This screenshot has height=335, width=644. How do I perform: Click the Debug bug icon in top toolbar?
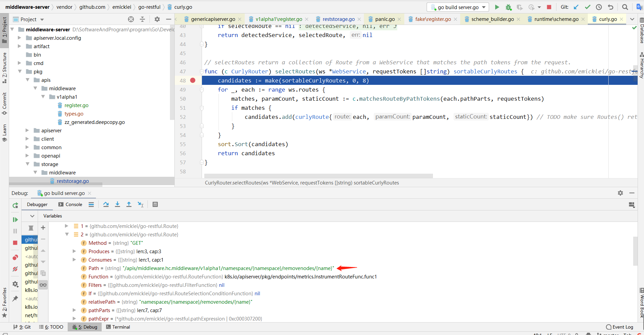(x=508, y=7)
